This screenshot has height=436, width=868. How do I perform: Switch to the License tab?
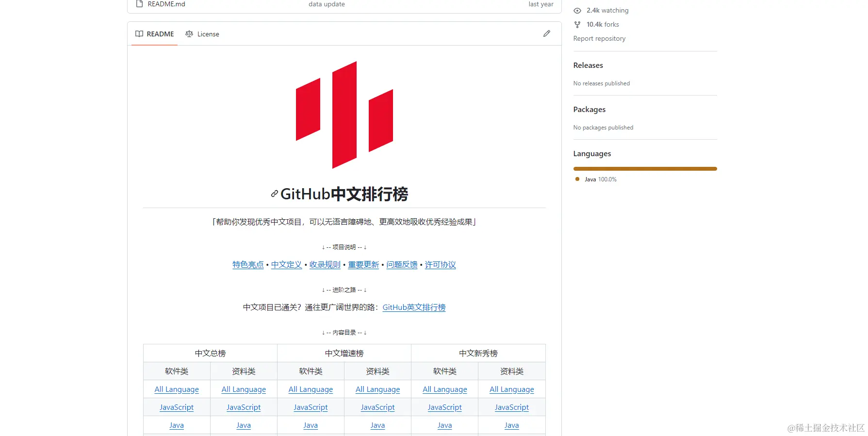point(202,34)
